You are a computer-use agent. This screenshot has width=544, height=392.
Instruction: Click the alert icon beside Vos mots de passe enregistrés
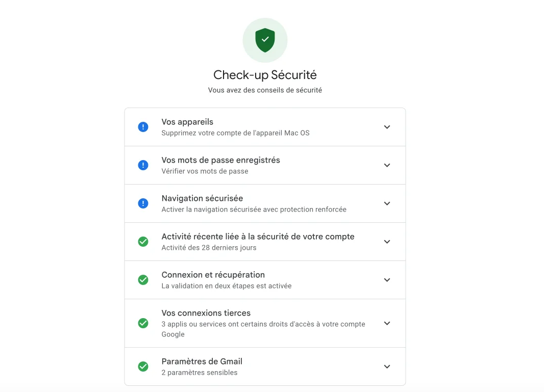143,165
